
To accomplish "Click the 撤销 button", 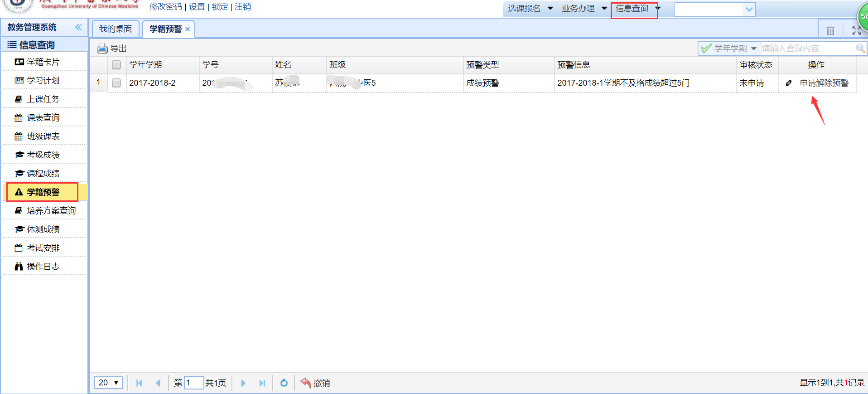I will click(316, 383).
